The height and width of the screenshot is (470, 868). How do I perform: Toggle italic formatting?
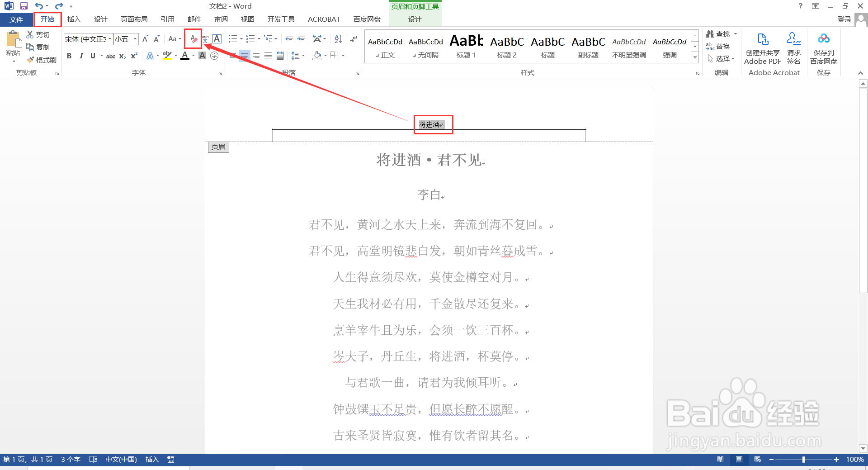(x=81, y=56)
